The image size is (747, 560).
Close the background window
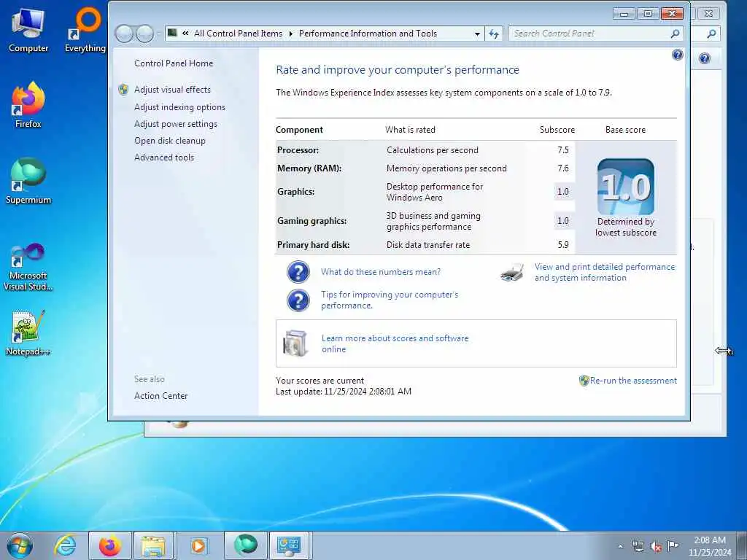click(709, 13)
